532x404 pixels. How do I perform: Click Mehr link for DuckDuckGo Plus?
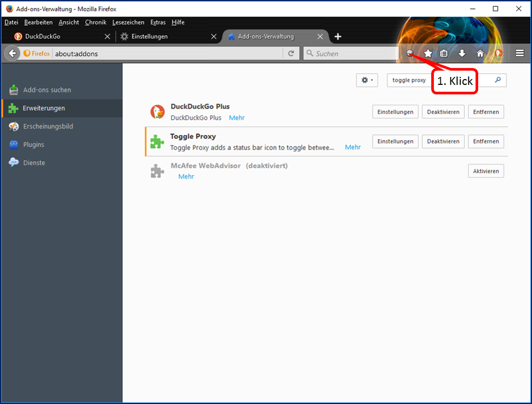pos(237,117)
